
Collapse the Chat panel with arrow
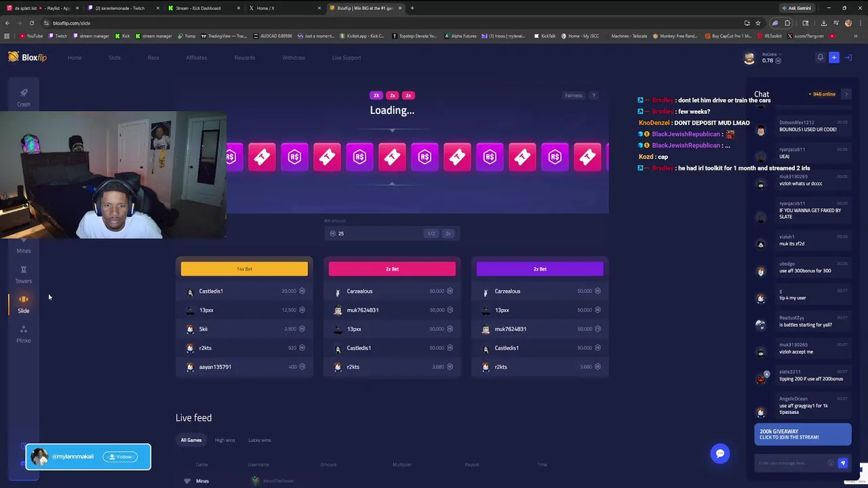click(846, 94)
